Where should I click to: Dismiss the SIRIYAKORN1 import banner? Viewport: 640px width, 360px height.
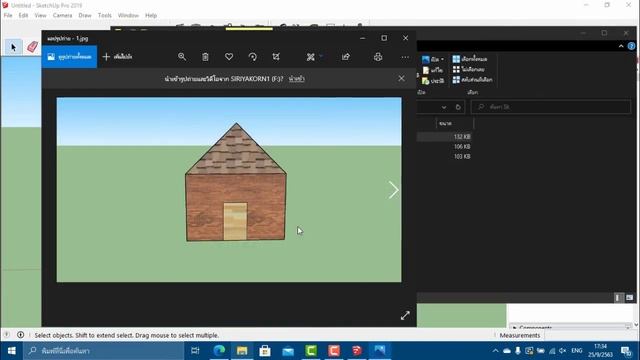click(x=401, y=78)
